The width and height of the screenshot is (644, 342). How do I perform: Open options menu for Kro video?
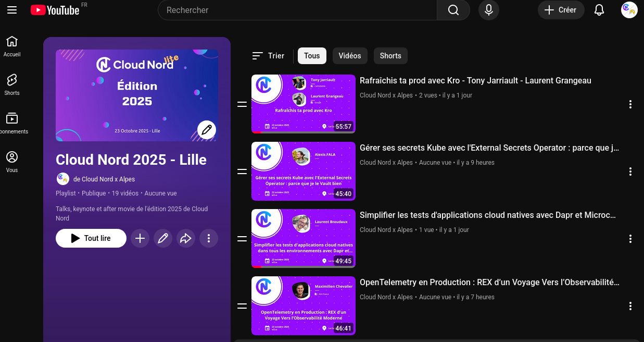coord(630,104)
